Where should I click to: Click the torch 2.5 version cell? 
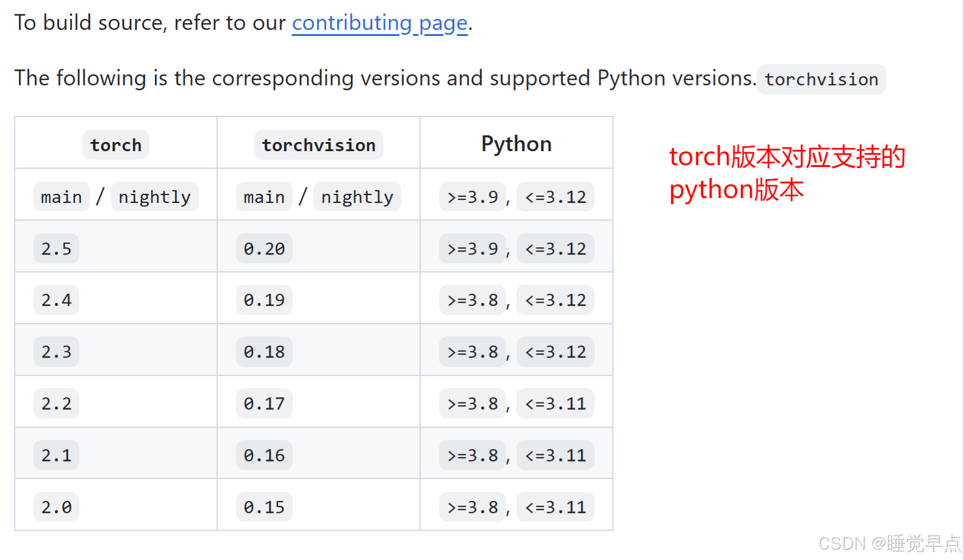(56, 249)
